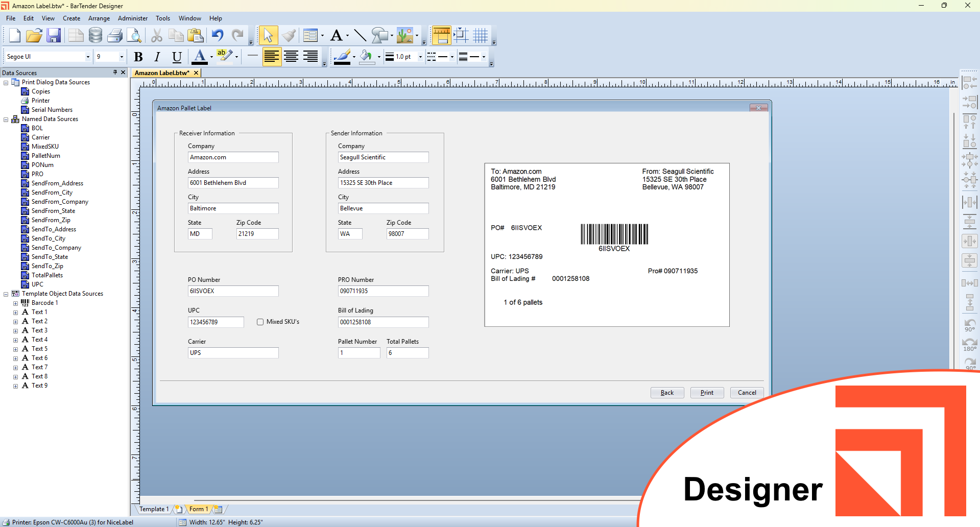Open fill color picker arrow

379,57
